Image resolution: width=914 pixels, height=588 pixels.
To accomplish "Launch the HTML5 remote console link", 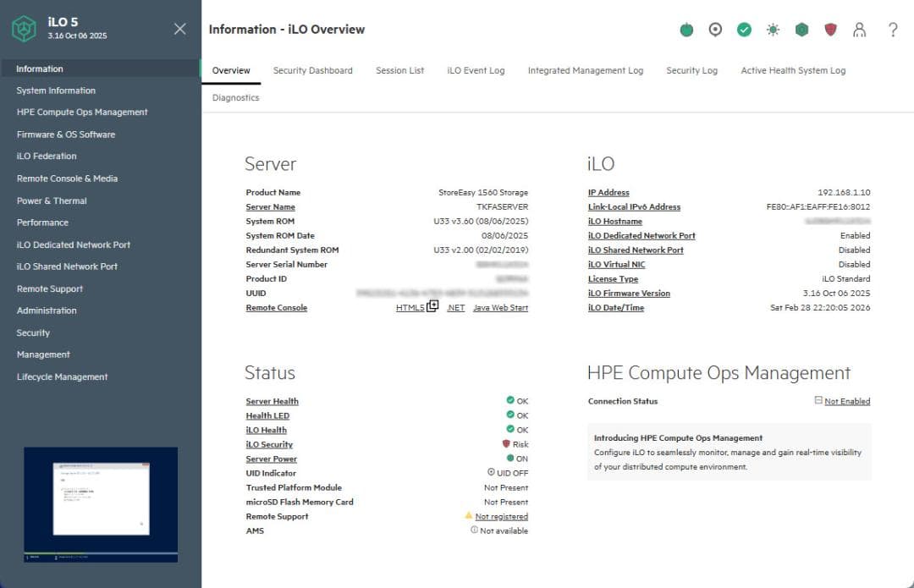I will (410, 308).
